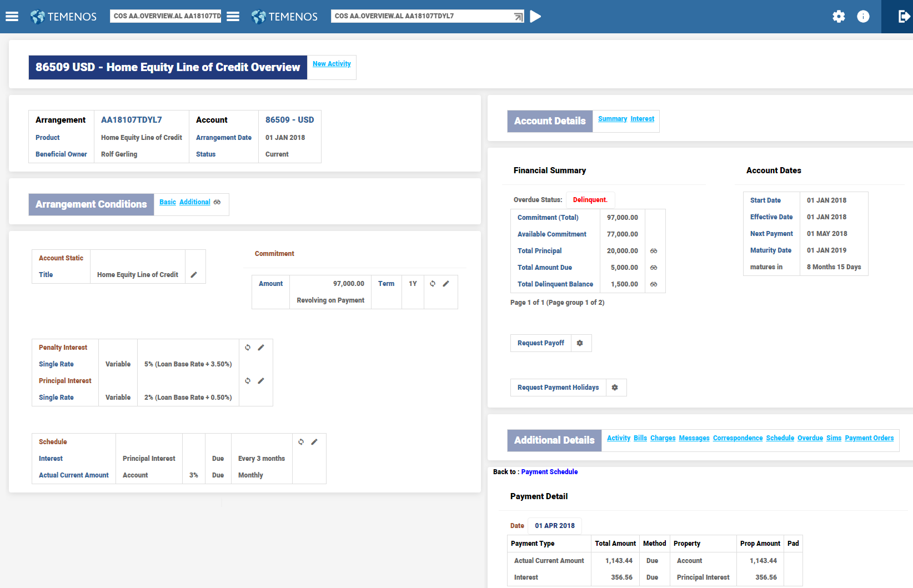Click the New Activity link
Screen dimensions: 913x588
(332, 64)
